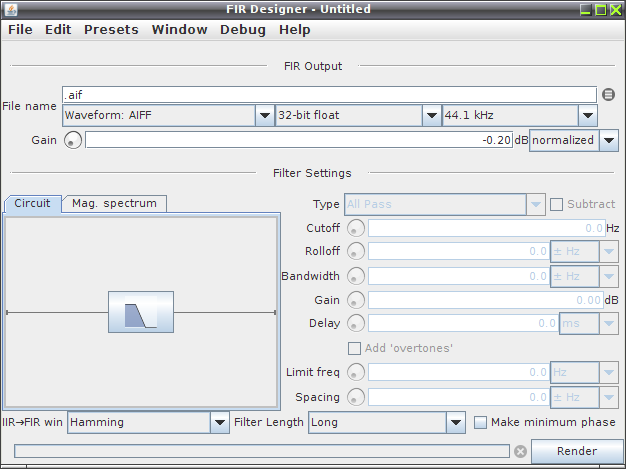This screenshot has height=469, width=626.
Task: Open the Delay ms unit dropdown
Action: click(x=589, y=323)
